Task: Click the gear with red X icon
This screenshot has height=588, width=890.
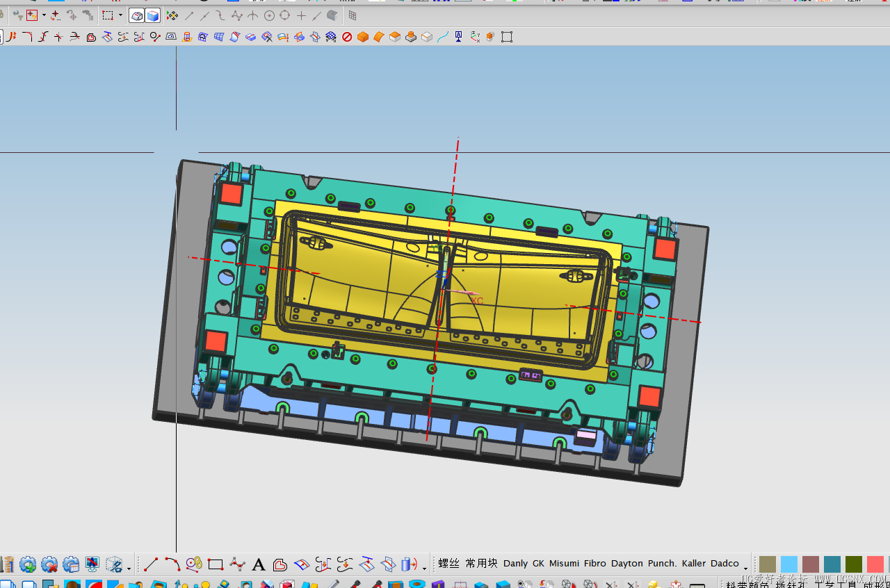Action: (49, 564)
